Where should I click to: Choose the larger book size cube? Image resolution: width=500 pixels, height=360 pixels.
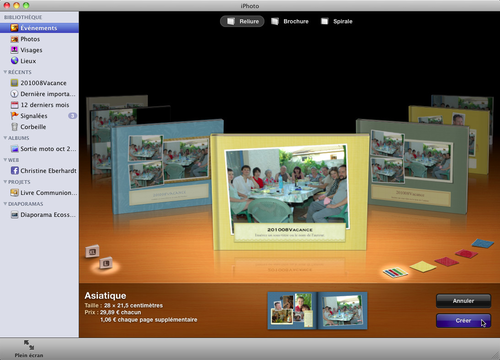[x=92, y=252]
